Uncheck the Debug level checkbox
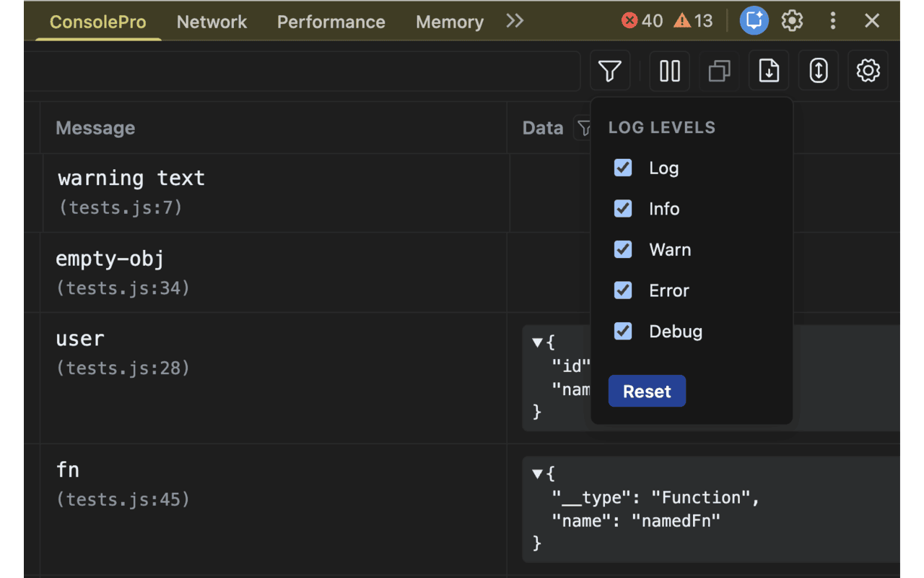Screen dimensions: 924x578 tap(623, 331)
